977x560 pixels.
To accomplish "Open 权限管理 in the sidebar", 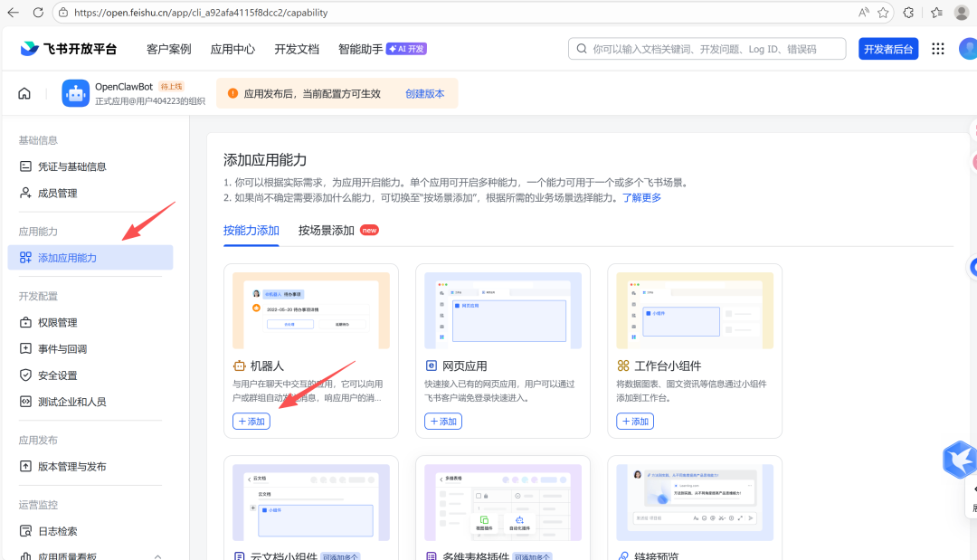I will pos(57,323).
